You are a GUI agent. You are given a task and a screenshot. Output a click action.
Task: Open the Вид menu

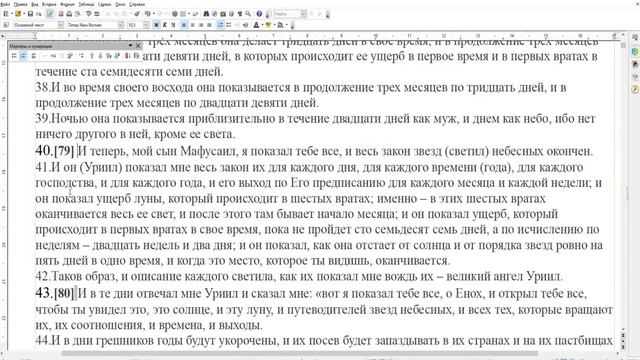pyautogui.click(x=35, y=4)
